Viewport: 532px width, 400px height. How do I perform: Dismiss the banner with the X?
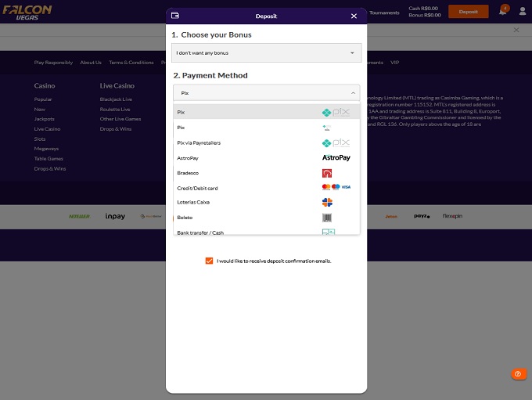[516, 30]
